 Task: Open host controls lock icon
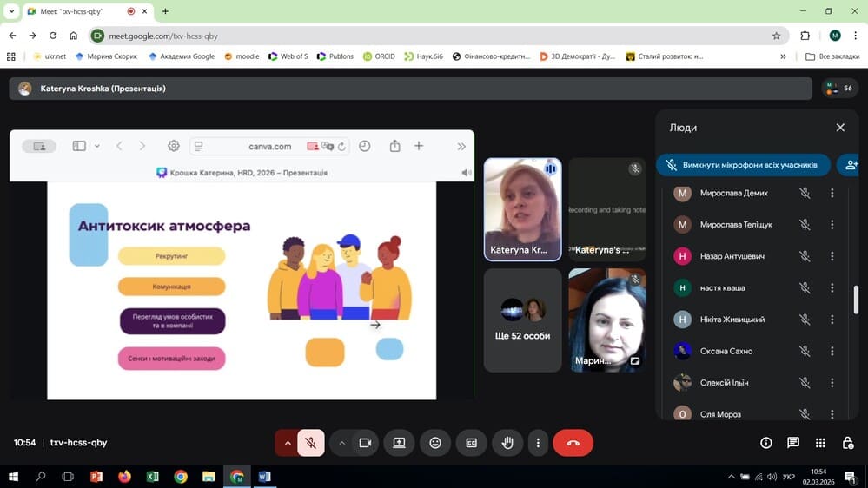tap(847, 443)
